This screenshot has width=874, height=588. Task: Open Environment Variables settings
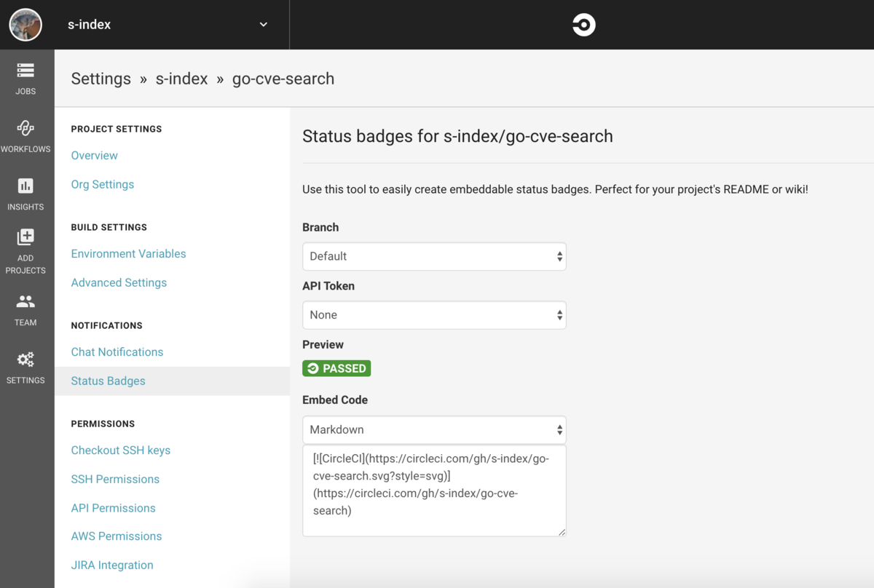[x=128, y=254]
